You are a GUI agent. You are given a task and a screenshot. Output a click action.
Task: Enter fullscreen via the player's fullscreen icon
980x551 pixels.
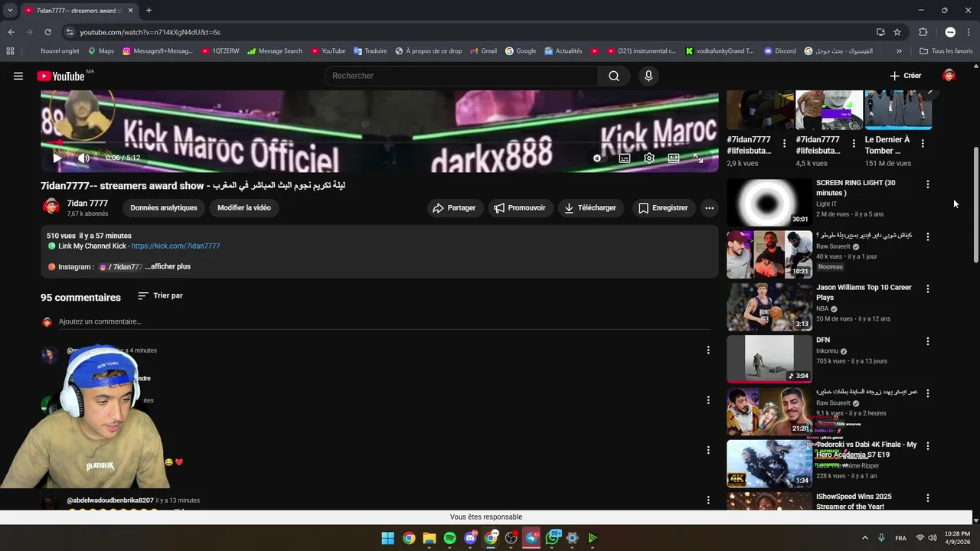pyautogui.click(x=698, y=158)
